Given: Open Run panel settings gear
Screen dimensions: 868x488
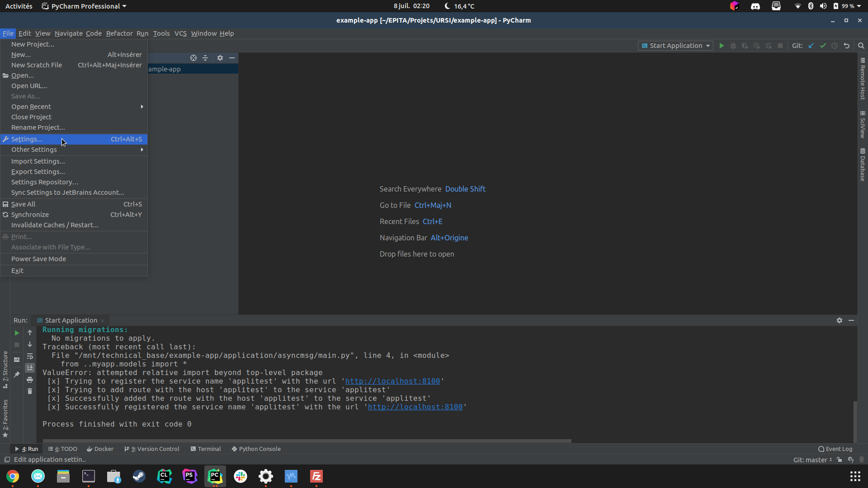Looking at the screenshot, I should tap(840, 320).
